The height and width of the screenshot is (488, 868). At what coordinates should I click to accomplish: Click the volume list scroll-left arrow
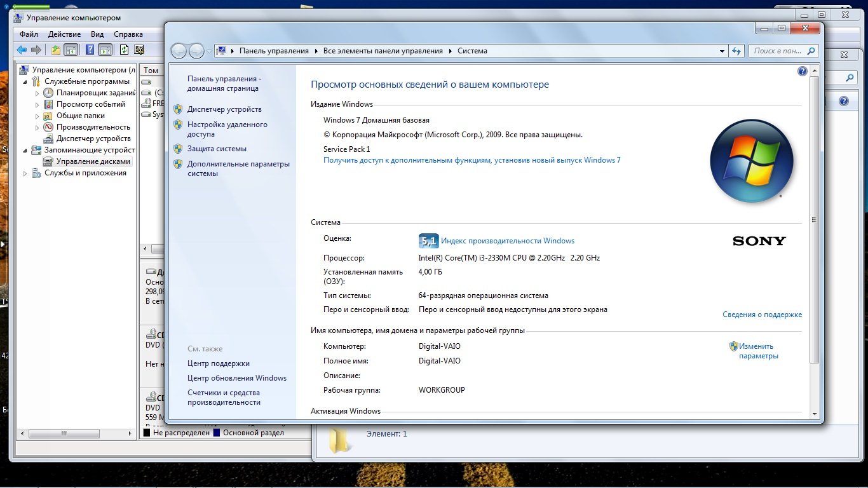coord(145,249)
